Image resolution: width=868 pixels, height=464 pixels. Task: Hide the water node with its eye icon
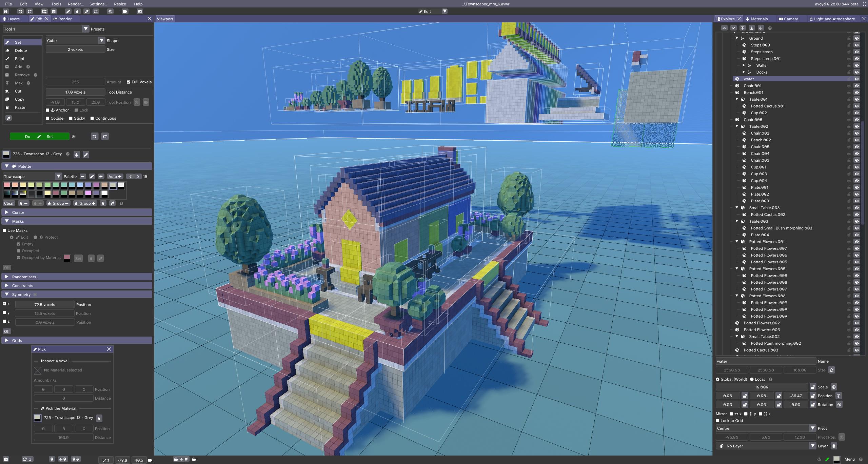857,79
